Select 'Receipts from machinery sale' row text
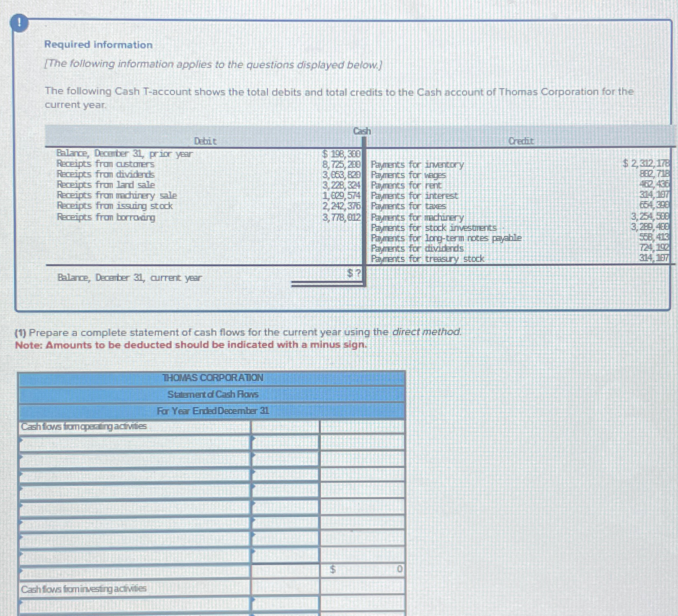 (117, 195)
